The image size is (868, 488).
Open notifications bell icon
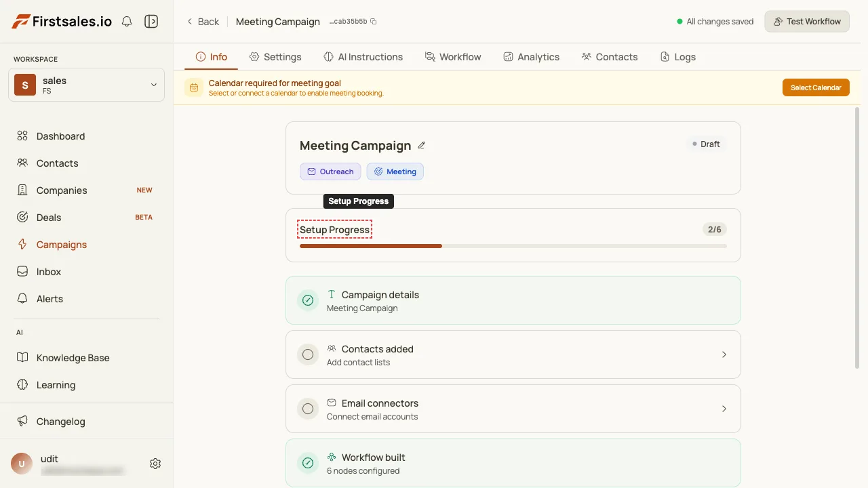coord(127,22)
